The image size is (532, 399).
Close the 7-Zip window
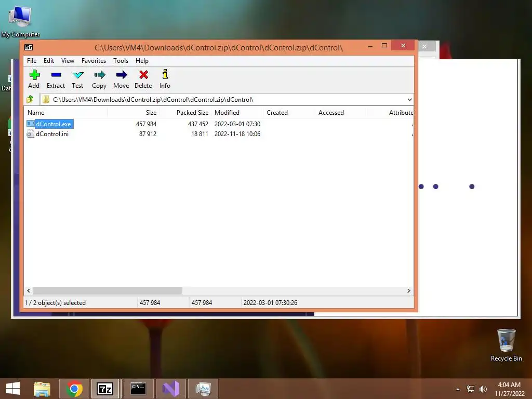pyautogui.click(x=403, y=46)
